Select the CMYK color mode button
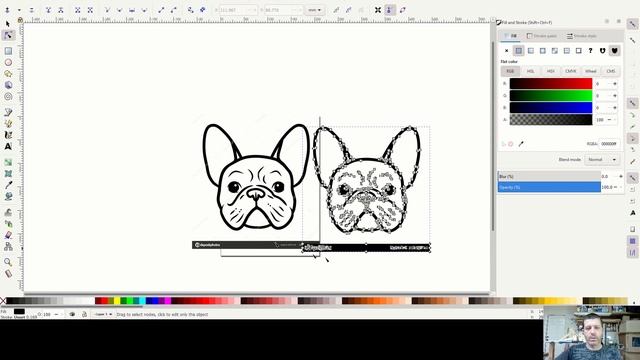 [570, 71]
